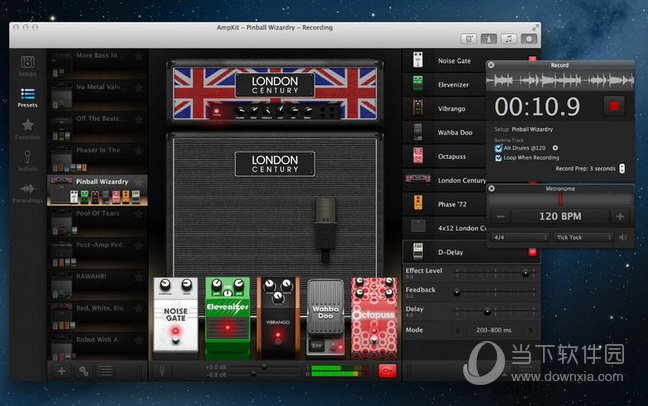Click the record toolbar button at top right
The width and height of the screenshot is (648, 406).
[x=529, y=39]
